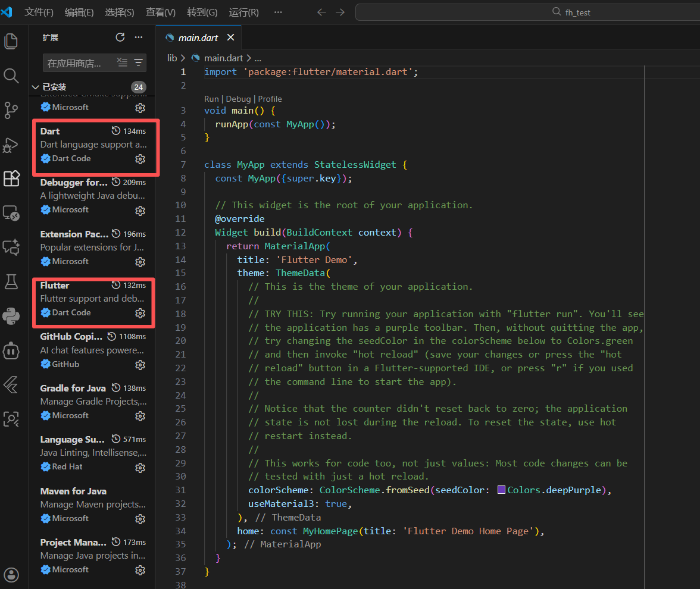
Task: Open the 运行(R) menu
Action: coord(244,12)
